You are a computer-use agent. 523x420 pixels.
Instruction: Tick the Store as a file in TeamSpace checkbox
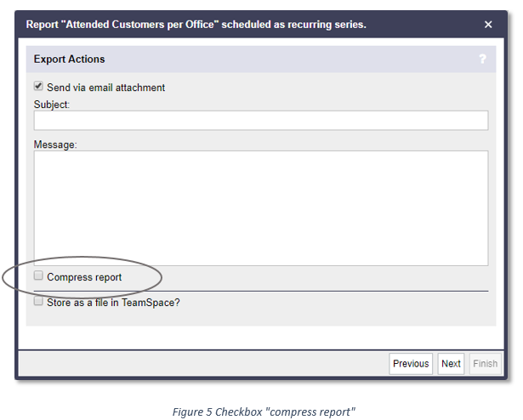[38, 301]
